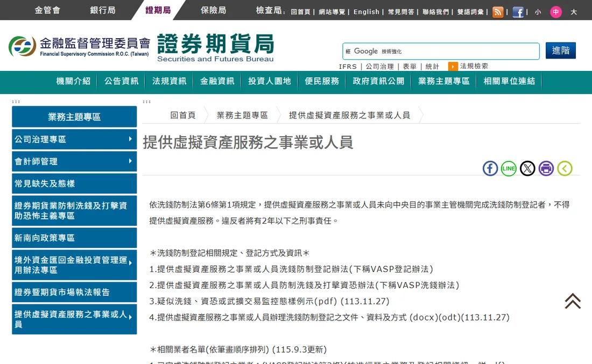The image size is (592, 364).
Task: Switch to the 檢查局 top tab
Action: tap(269, 10)
